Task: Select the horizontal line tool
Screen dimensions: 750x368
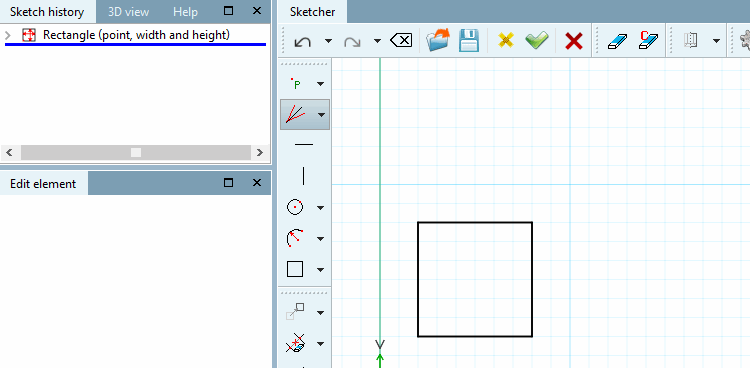Action: (304, 144)
